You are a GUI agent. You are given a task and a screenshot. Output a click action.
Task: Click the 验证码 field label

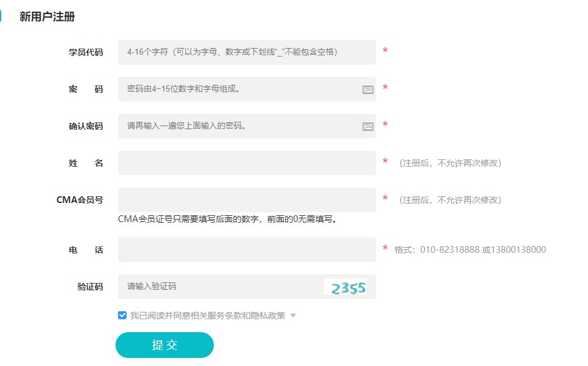pos(90,287)
